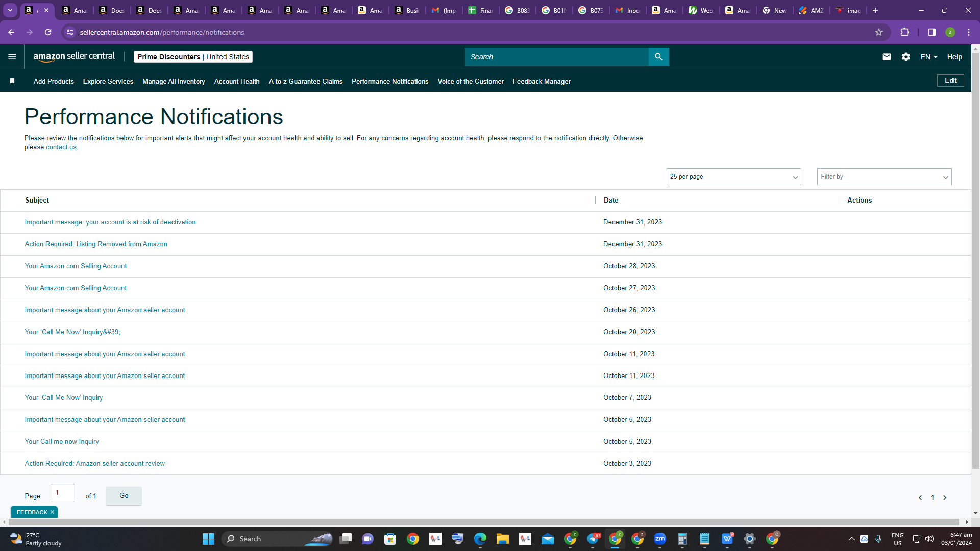Switch to the Finar spreadsheet browser tab
The image size is (980, 551).
pos(481,10)
